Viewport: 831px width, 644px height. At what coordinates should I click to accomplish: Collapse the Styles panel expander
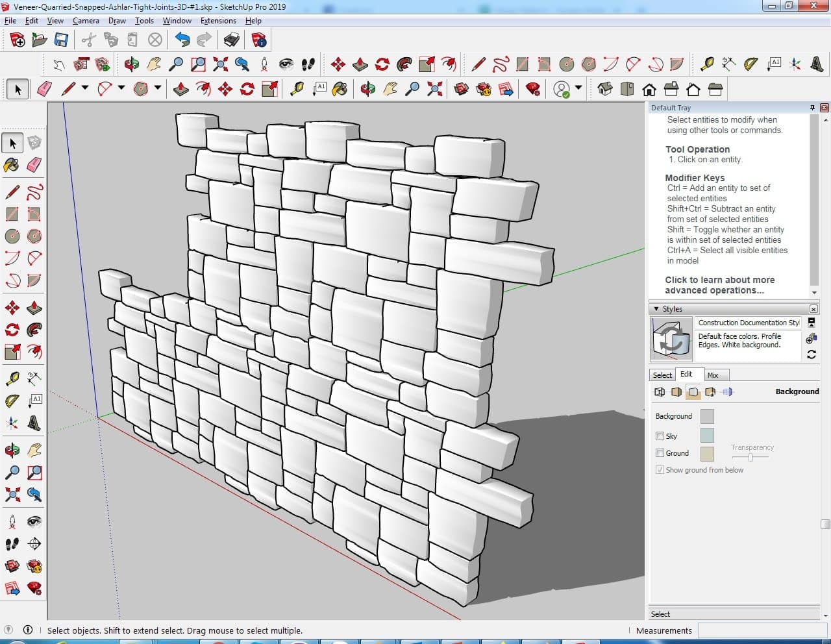click(x=656, y=309)
